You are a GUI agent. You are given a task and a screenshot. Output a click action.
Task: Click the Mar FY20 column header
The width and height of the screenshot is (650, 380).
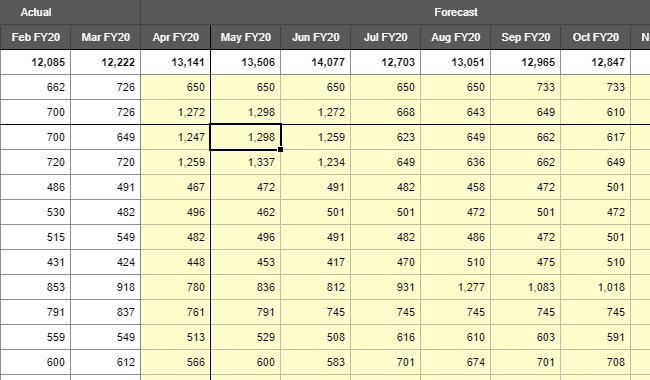(106, 37)
